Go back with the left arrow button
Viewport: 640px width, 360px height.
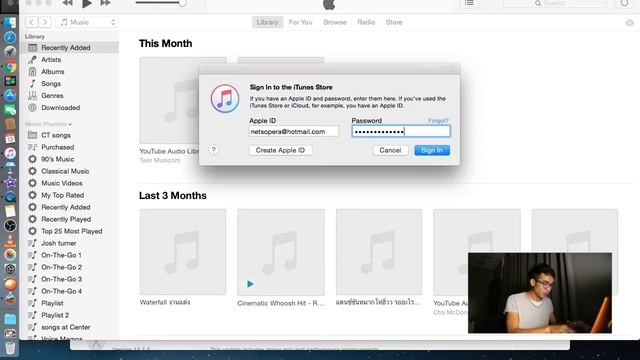[31, 22]
